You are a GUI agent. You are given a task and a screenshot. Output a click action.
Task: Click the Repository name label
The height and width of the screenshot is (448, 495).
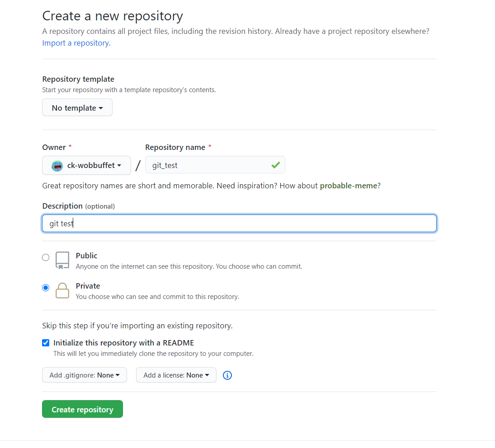tap(175, 147)
